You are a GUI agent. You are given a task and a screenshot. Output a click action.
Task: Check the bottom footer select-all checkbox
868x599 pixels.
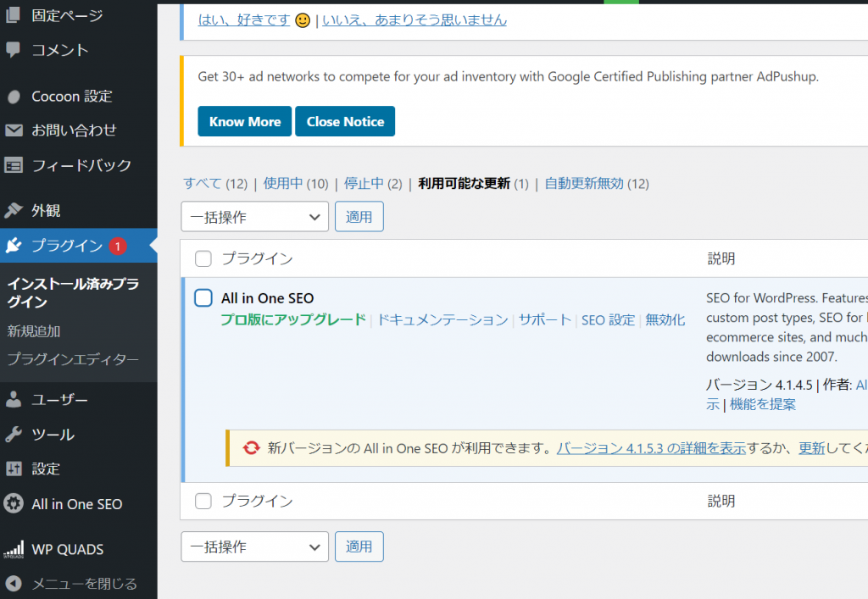coord(203,501)
